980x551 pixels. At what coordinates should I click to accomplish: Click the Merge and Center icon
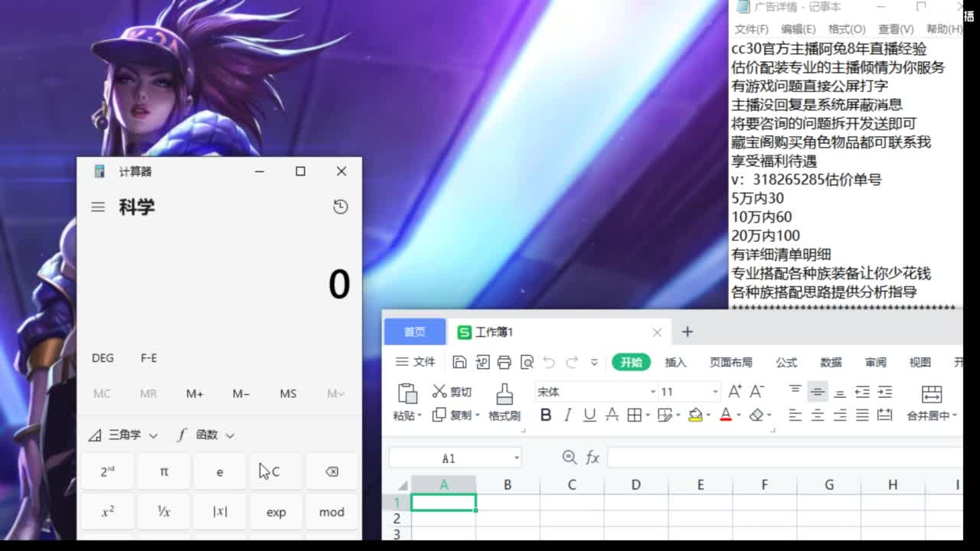pos(932,394)
